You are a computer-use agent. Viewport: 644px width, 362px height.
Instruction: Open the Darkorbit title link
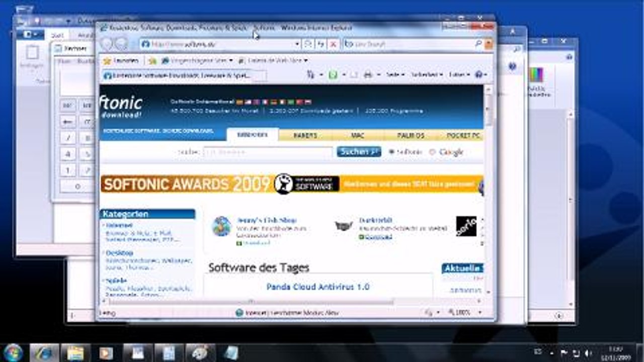(x=375, y=220)
